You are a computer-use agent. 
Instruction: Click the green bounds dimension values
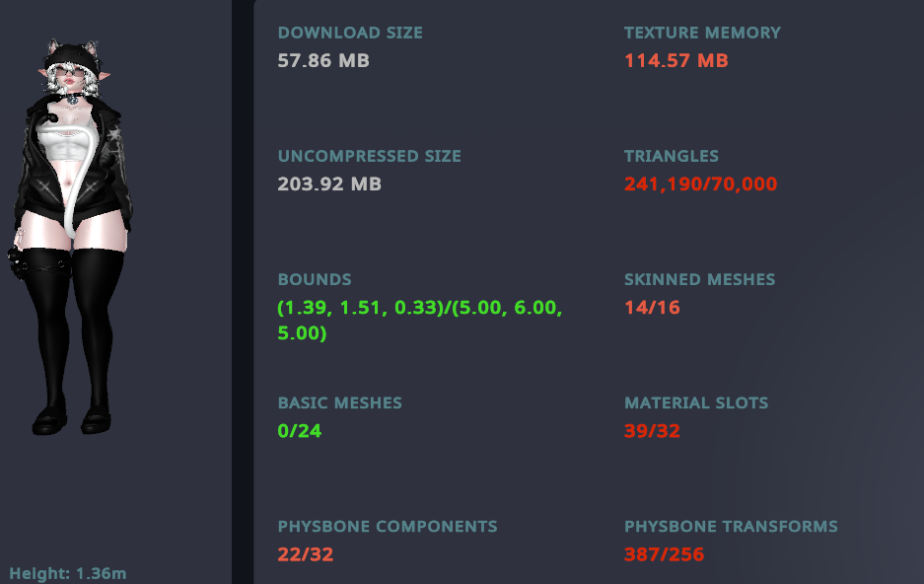[x=420, y=320]
